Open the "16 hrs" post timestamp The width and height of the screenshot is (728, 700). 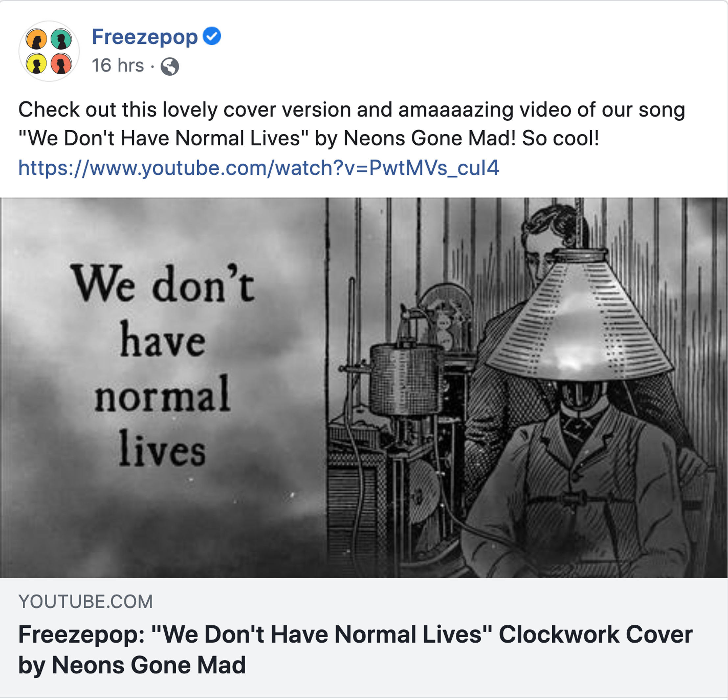pyautogui.click(x=118, y=66)
